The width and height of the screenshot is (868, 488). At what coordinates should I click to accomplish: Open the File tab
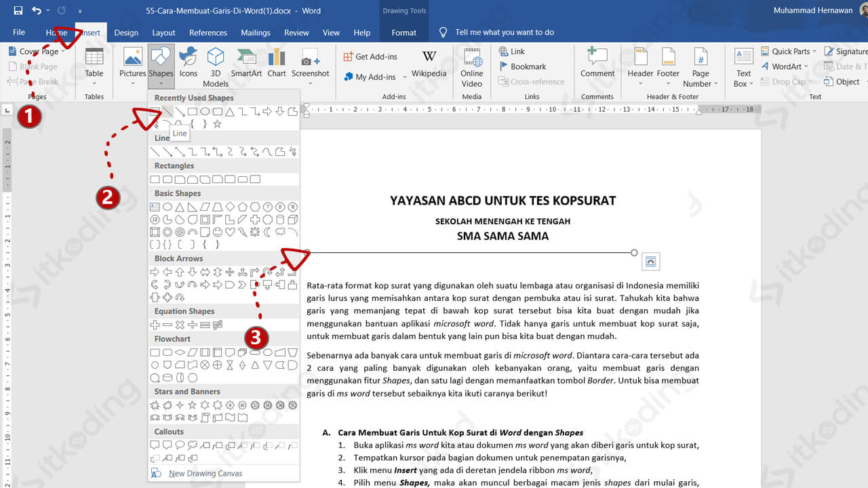(19, 33)
